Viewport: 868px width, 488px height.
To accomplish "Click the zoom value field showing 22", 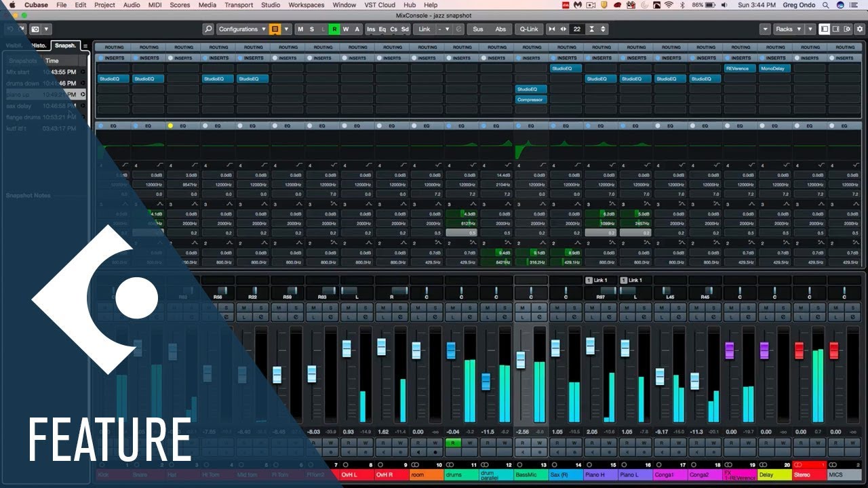I will click(576, 29).
